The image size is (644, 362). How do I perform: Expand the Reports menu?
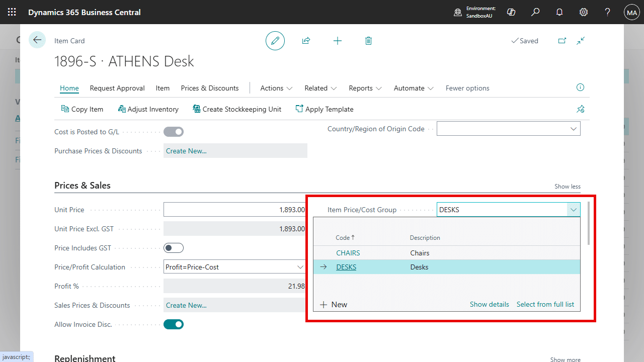point(365,88)
